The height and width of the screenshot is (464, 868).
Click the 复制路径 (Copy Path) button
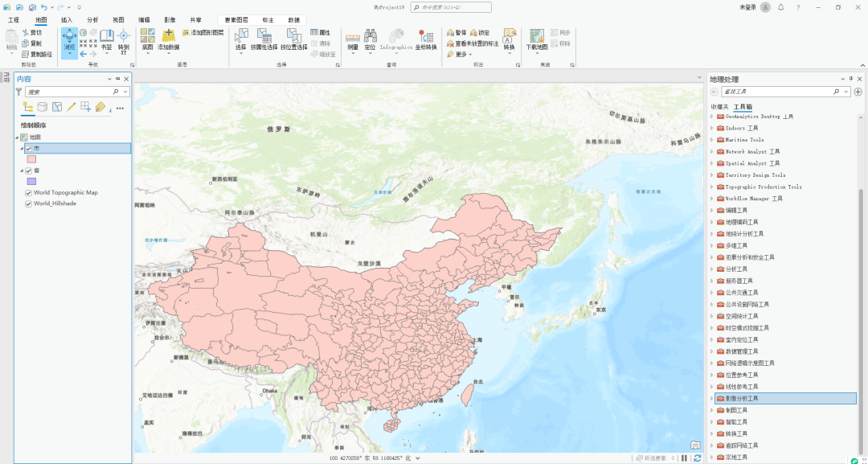37,54
